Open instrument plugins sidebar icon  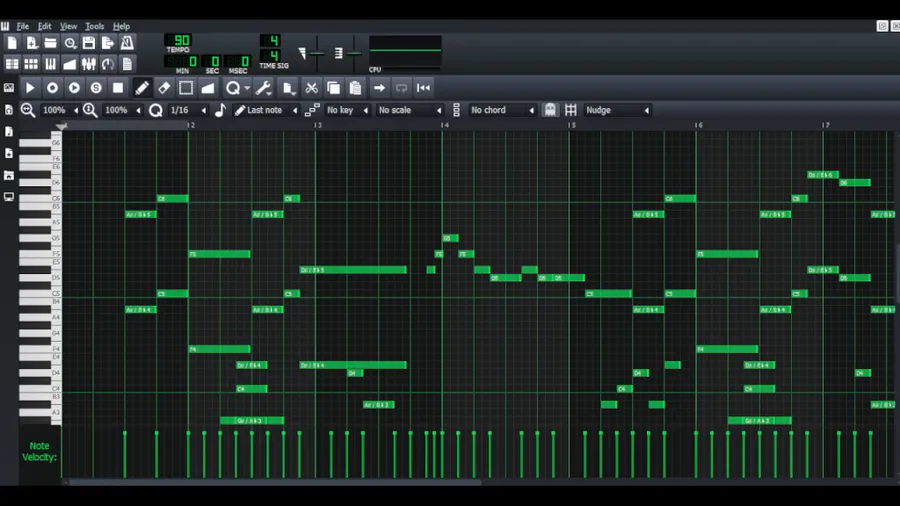pos(9,88)
